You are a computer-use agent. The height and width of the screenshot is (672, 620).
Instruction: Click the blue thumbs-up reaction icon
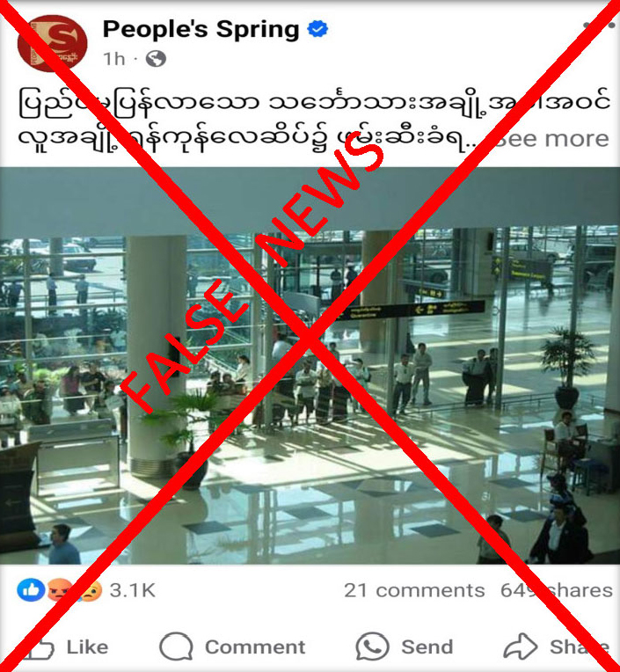click(x=31, y=589)
